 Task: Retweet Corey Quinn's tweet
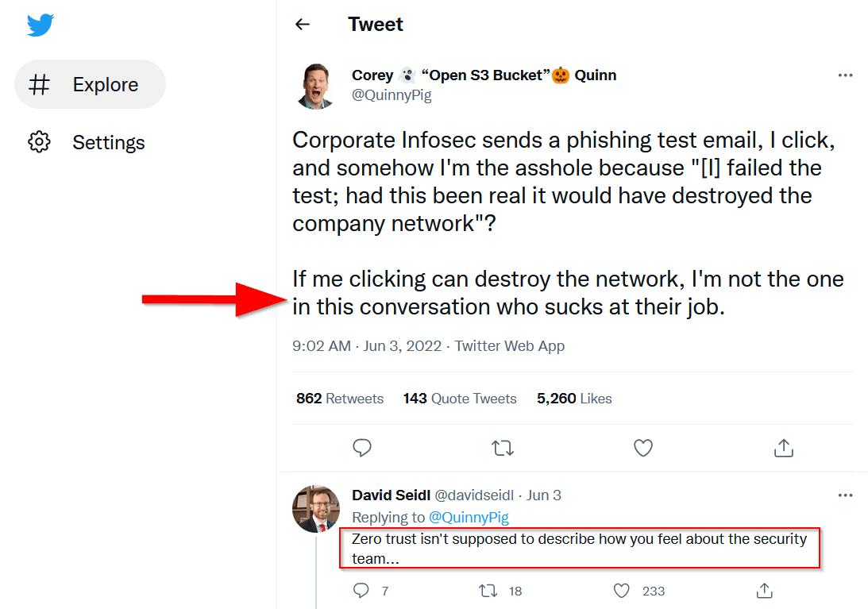point(503,448)
